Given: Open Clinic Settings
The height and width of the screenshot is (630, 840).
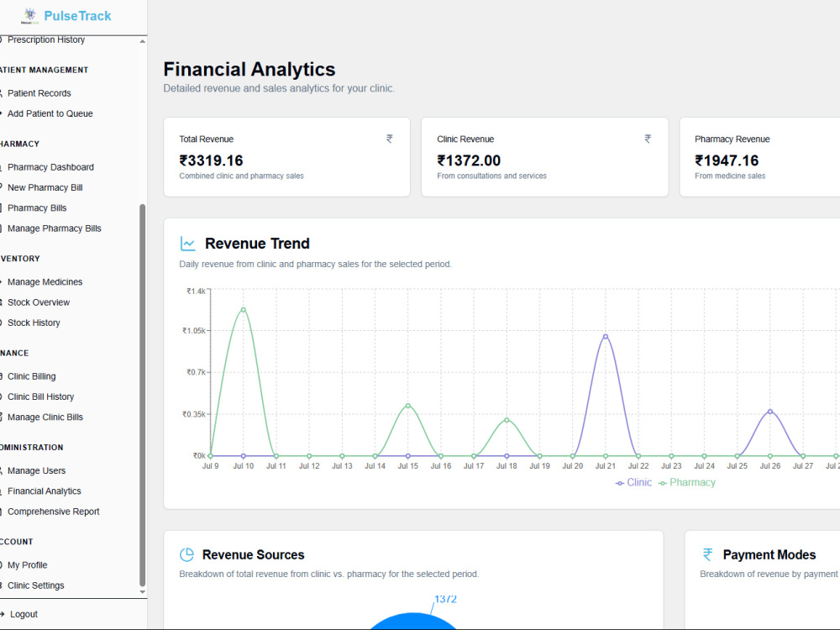Looking at the screenshot, I should point(36,585).
